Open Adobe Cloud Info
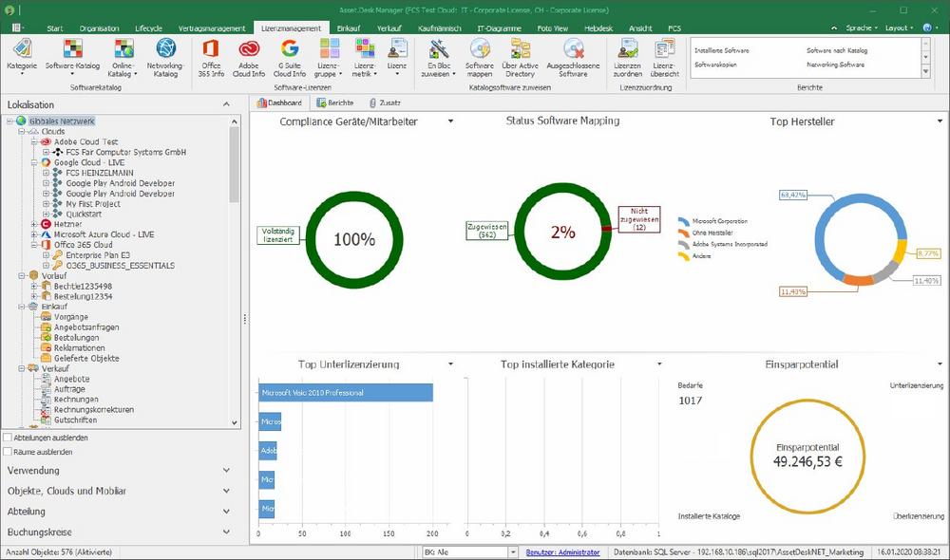Viewport: 950px width, 560px height. tap(249, 57)
